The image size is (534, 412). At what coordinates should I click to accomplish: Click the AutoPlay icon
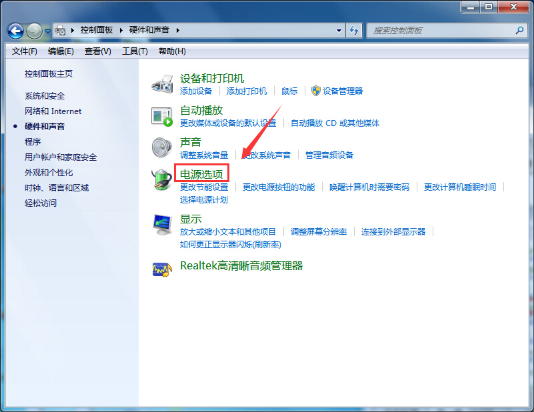pyautogui.click(x=162, y=116)
